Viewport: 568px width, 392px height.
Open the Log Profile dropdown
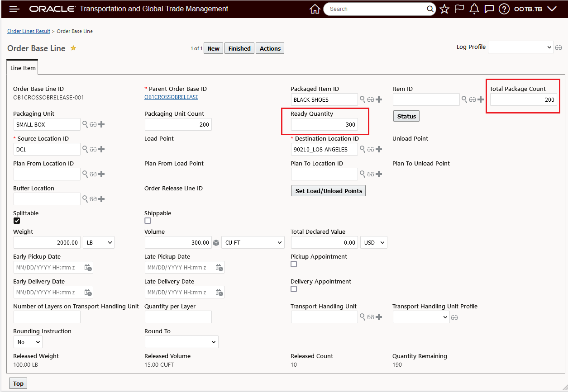coord(520,47)
